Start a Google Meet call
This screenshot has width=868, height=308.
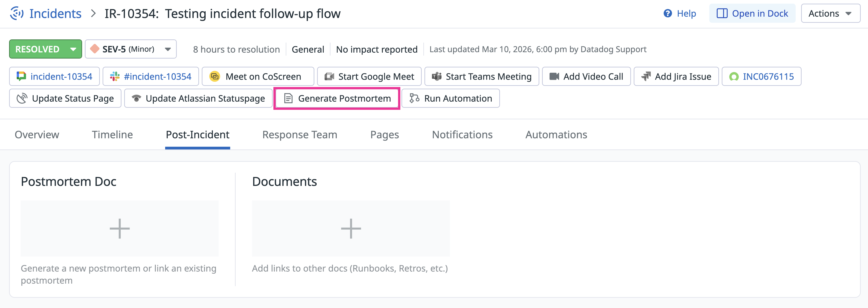[x=369, y=77]
